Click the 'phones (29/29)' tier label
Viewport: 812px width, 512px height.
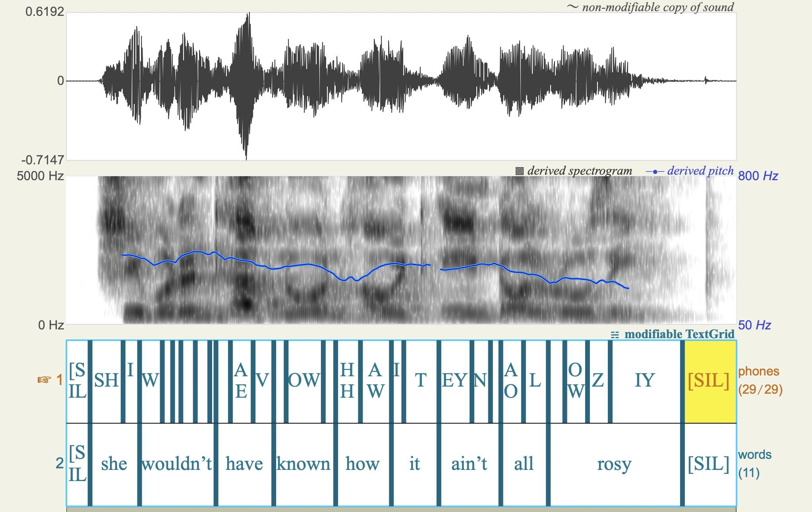[760, 380]
